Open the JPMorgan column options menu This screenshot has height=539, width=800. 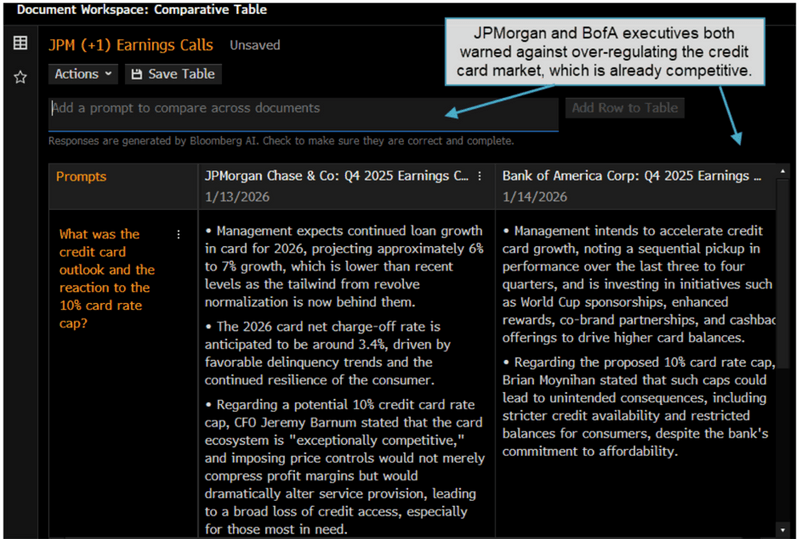[x=480, y=176]
